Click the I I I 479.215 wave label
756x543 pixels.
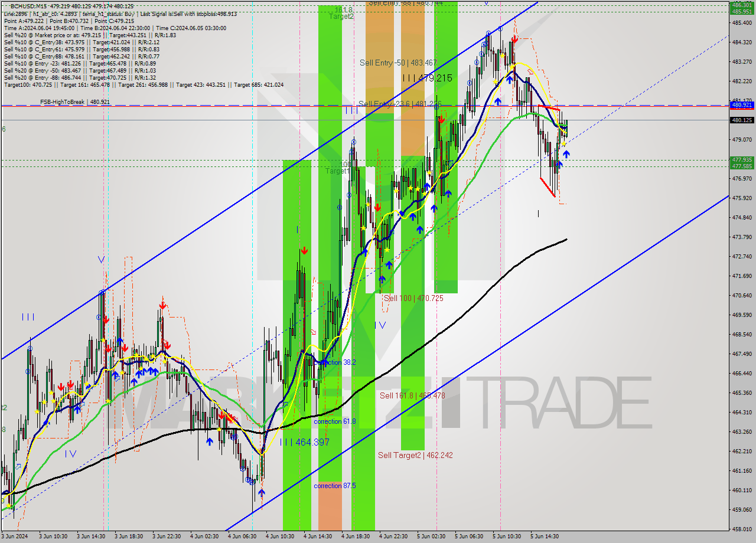[x=427, y=78]
